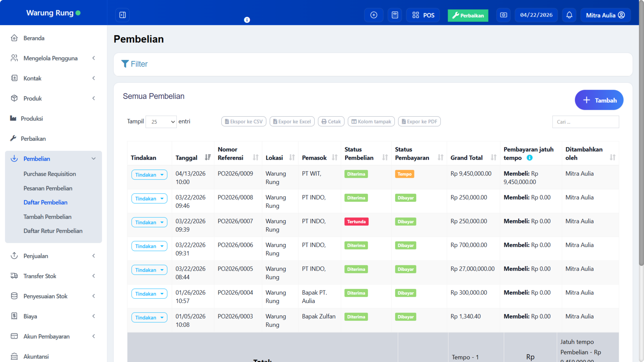
Task: Open the calculator icon in header
Action: pyautogui.click(x=395, y=15)
